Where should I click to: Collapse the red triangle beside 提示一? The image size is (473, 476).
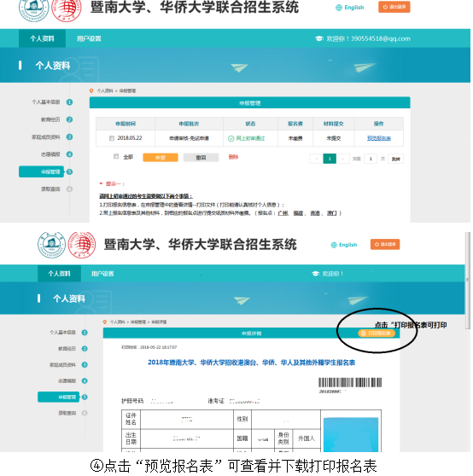point(101,183)
